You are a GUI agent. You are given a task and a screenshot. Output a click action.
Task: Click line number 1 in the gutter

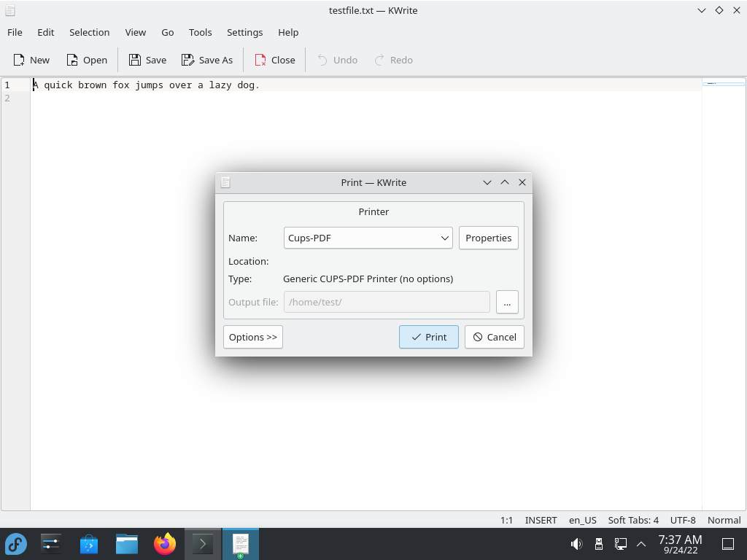tap(7, 85)
